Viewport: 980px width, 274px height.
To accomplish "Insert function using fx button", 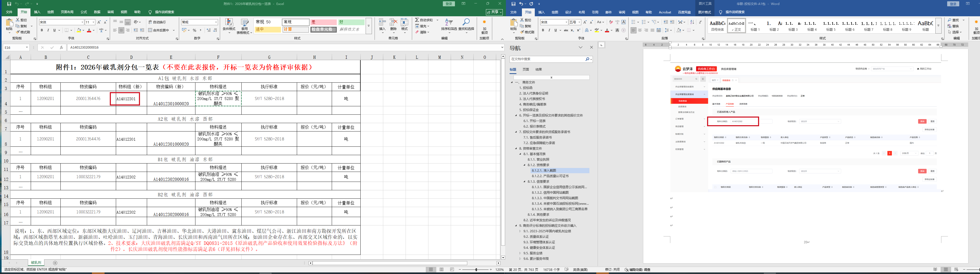I will tap(61, 48).
